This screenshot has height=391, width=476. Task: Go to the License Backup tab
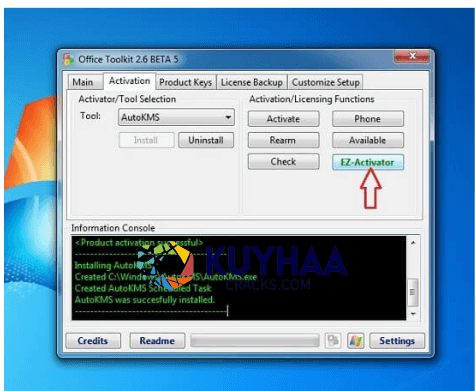coord(252,82)
